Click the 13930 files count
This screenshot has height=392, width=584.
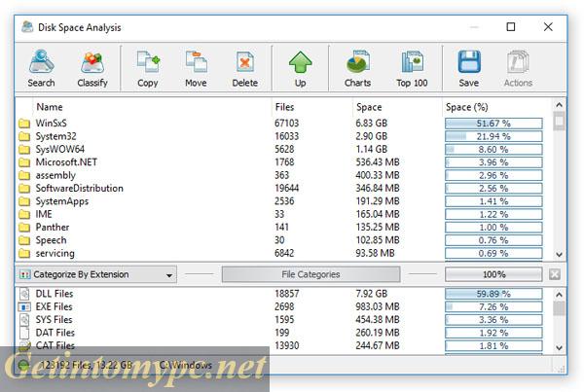point(287,346)
